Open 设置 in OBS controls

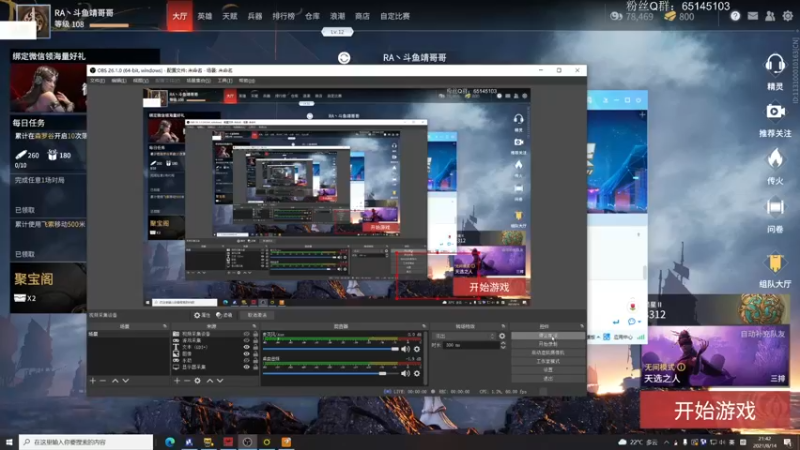click(548, 370)
